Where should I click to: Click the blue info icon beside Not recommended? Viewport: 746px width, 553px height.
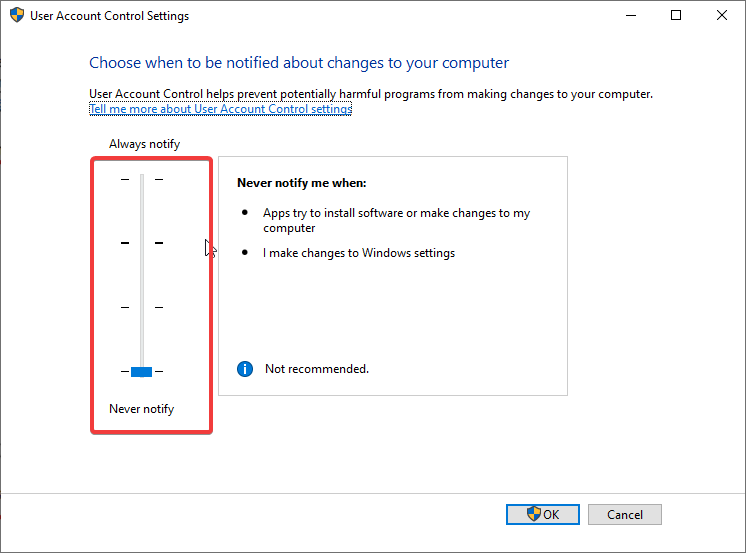click(245, 369)
